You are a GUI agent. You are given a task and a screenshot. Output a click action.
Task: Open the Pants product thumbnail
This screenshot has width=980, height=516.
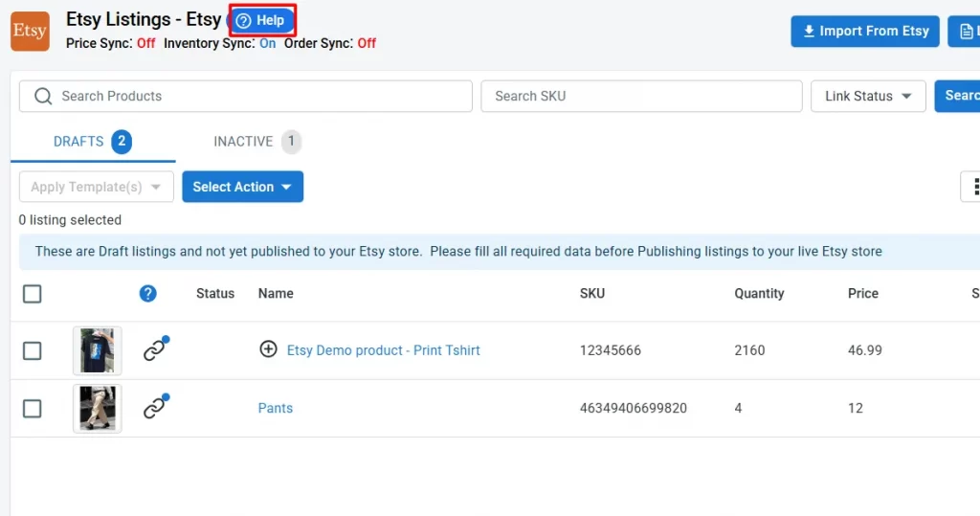pyautogui.click(x=98, y=409)
